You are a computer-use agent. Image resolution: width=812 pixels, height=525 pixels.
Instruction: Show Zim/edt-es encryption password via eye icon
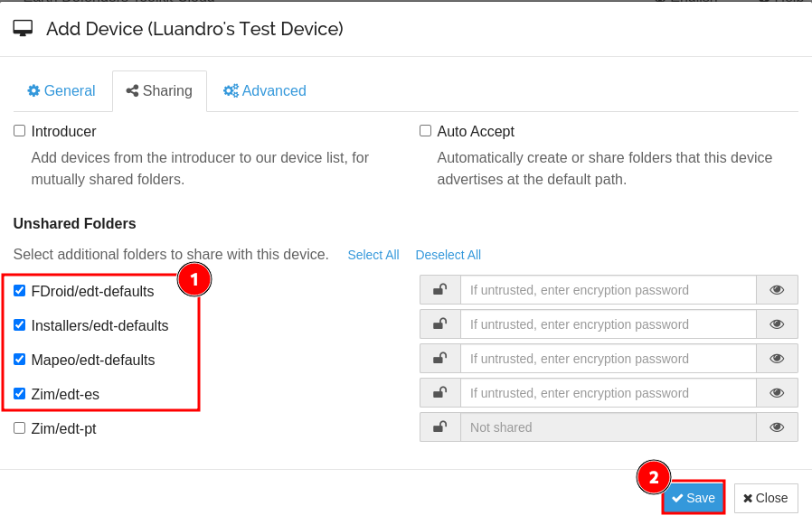pos(777,393)
